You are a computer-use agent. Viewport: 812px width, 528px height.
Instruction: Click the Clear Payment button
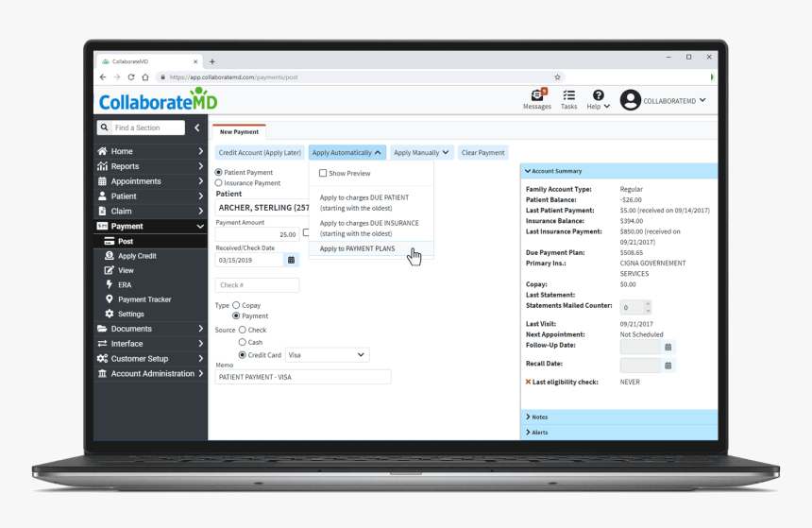click(x=482, y=152)
